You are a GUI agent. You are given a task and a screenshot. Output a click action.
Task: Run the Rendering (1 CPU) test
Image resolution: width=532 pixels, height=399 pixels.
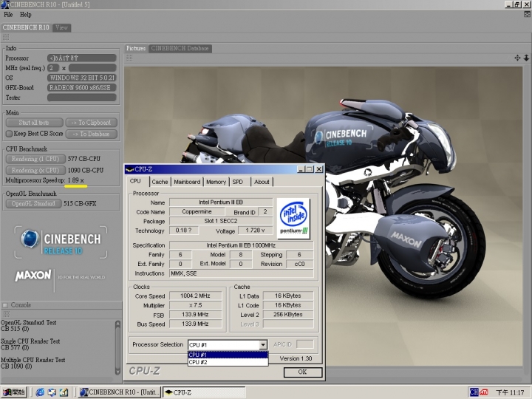click(x=35, y=159)
